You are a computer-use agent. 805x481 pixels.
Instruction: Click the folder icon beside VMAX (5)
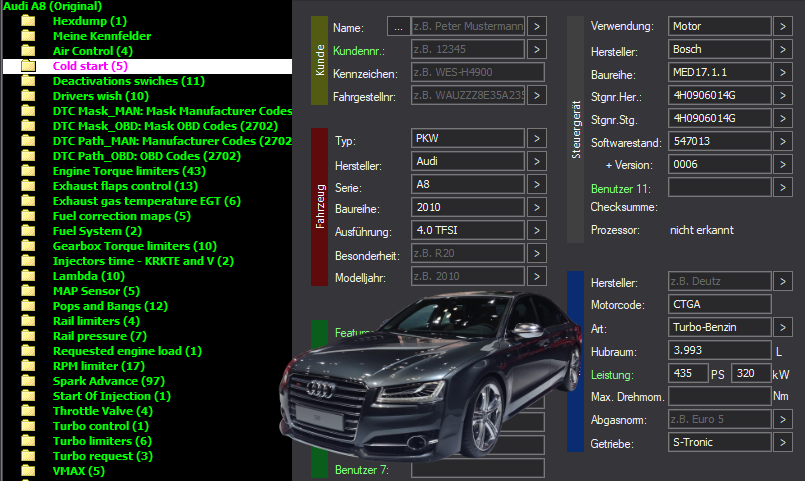tap(28, 471)
